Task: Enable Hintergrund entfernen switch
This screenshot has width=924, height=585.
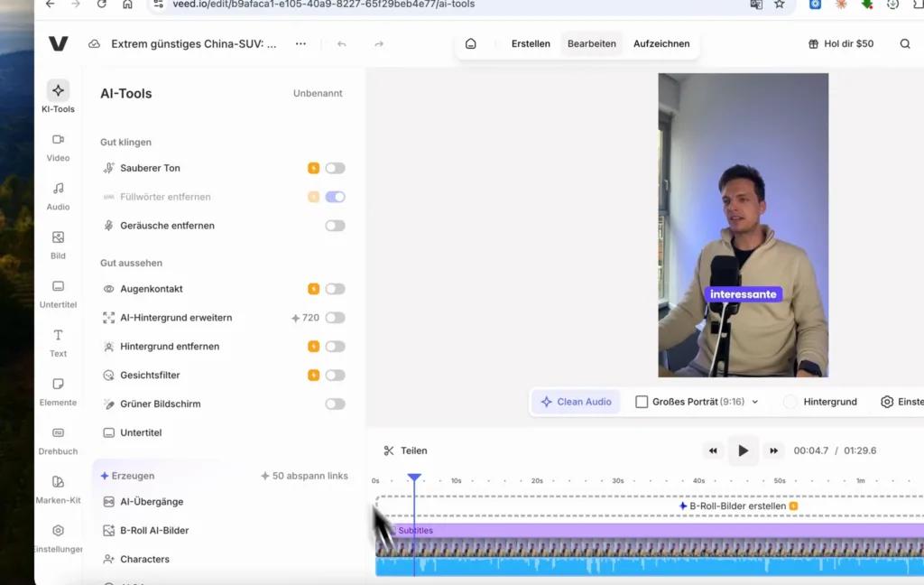Action: pyautogui.click(x=335, y=347)
